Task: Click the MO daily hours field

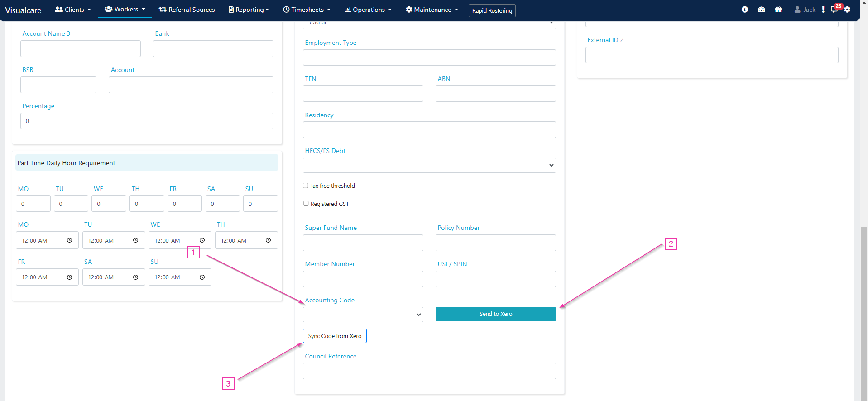Action: point(33,204)
